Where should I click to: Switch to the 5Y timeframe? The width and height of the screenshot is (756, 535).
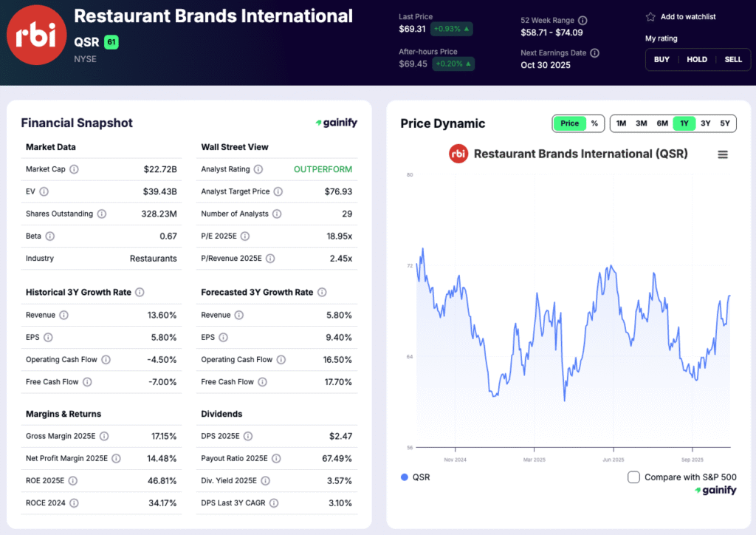(x=726, y=123)
